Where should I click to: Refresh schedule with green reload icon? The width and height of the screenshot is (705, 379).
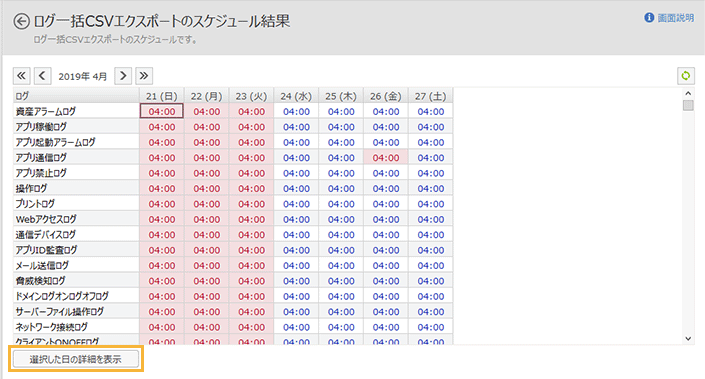point(686,76)
